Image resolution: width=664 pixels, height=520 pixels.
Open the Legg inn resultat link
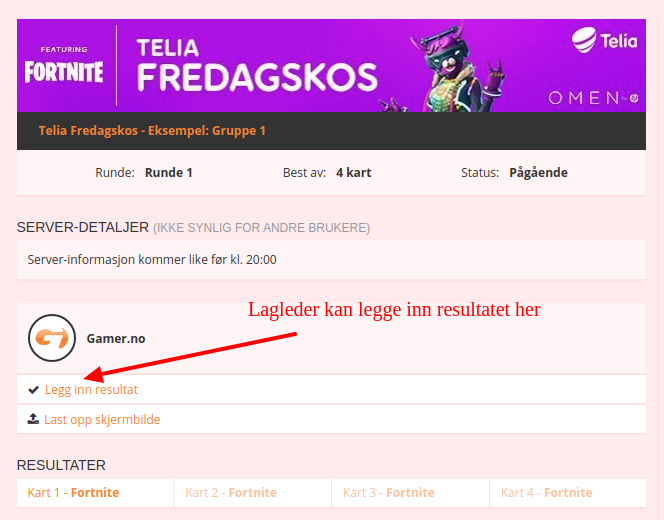click(91, 390)
